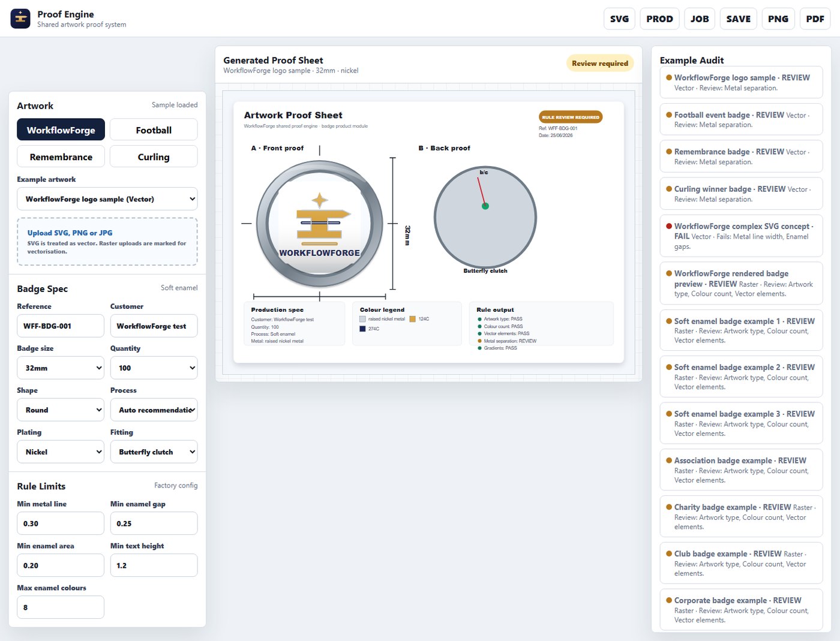
Task: Click the status dot on Charity badge example
Action: (669, 507)
